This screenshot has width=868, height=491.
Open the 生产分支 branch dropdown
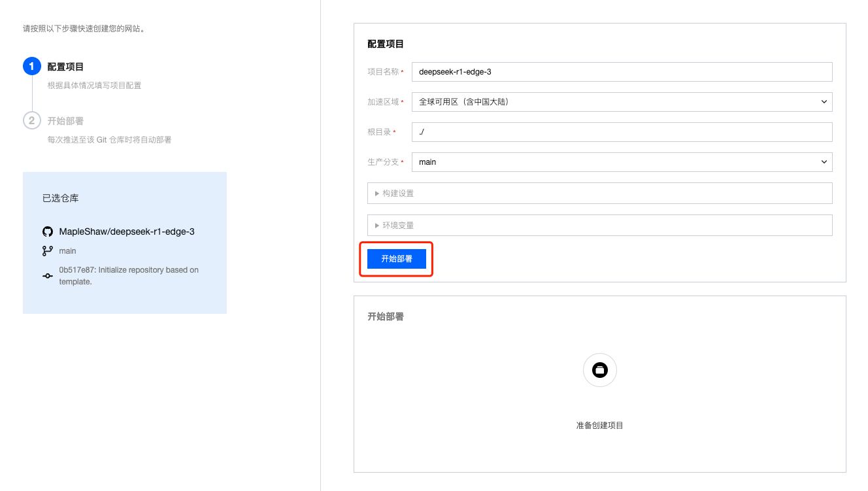(x=621, y=162)
